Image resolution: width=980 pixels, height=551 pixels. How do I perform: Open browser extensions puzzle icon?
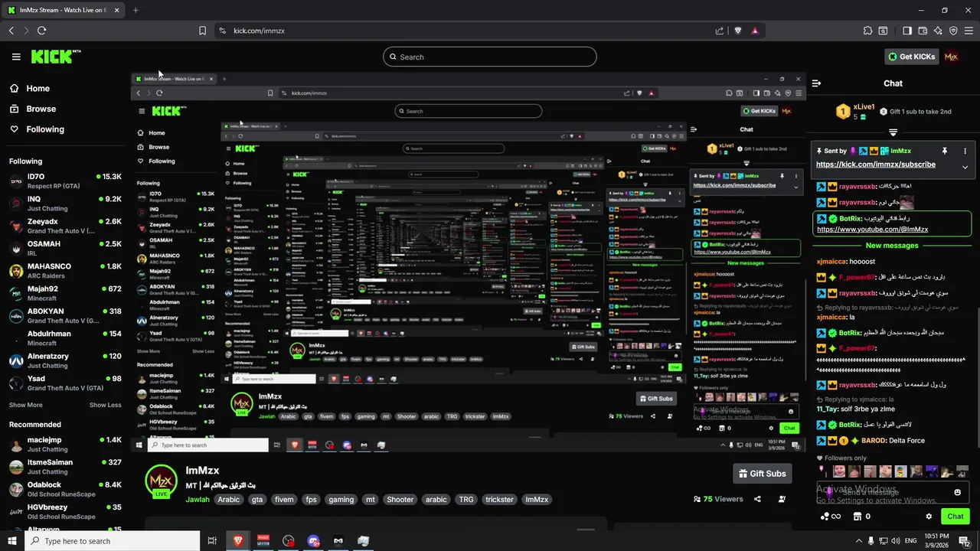(867, 31)
